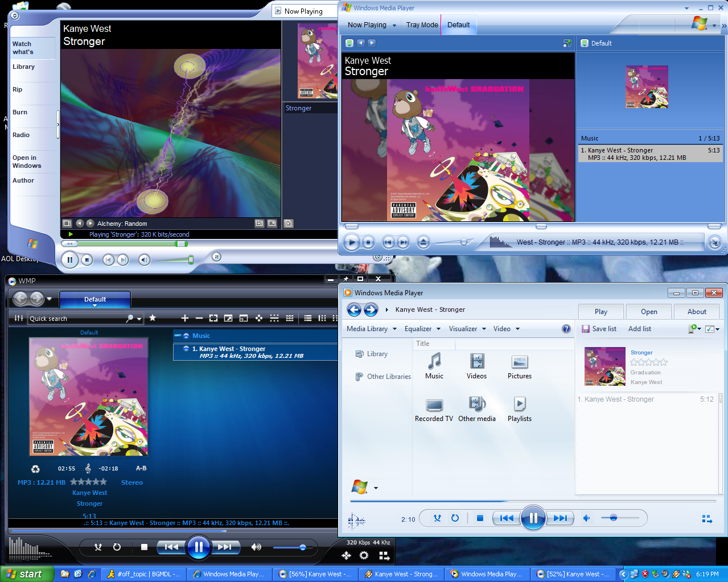Mute sound in the Windows 7 style player
Image resolution: width=728 pixels, height=582 pixels.
coord(586,518)
